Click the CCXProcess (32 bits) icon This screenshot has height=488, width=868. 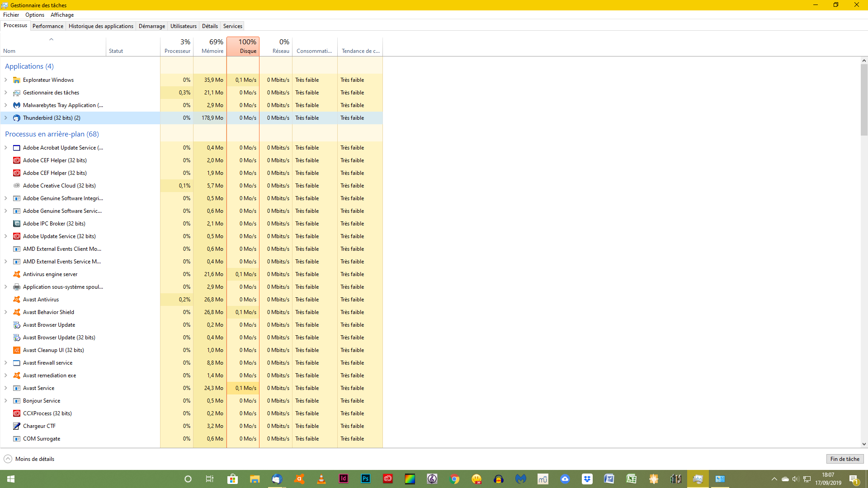click(17, 413)
